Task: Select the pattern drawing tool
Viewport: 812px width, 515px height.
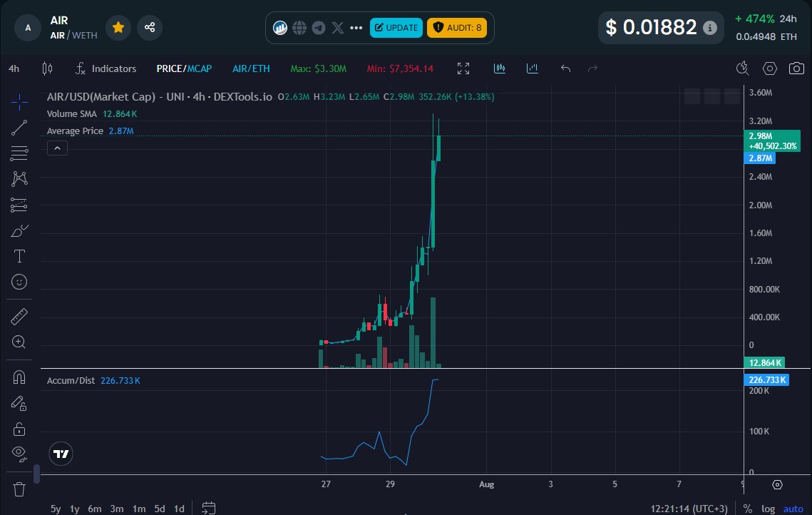Action: [x=19, y=179]
